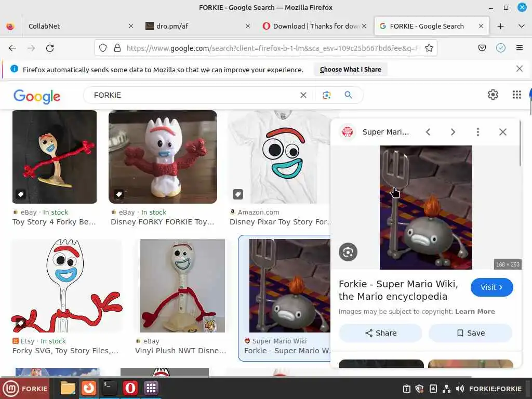
Task: Open more options in preview panel
Action: pos(478,132)
